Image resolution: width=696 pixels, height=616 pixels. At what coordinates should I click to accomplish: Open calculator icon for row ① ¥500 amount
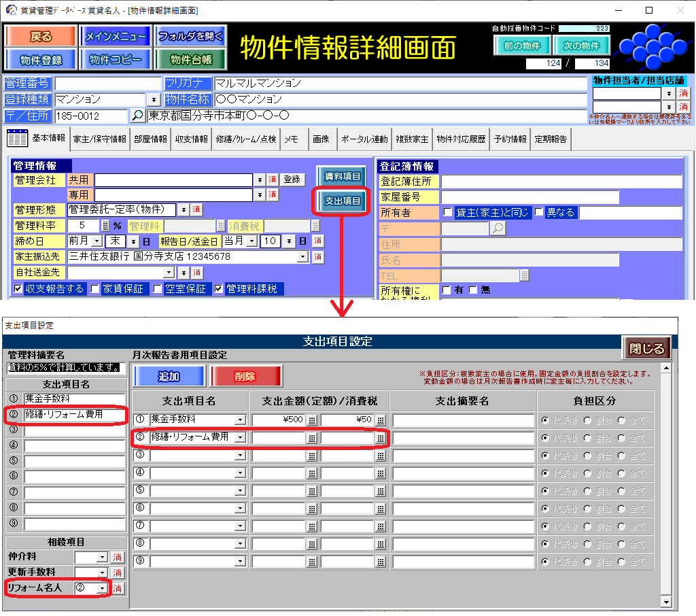312,420
